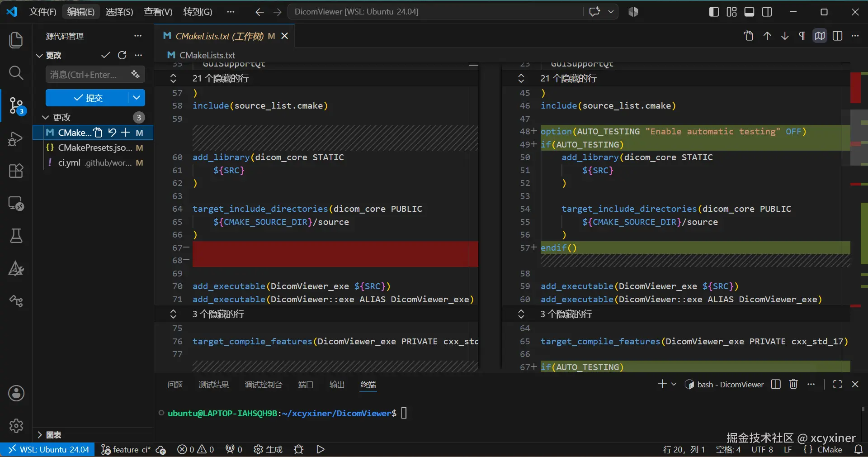Change the CMake language mode in status bar
The width and height of the screenshot is (868, 457).
[829, 449]
